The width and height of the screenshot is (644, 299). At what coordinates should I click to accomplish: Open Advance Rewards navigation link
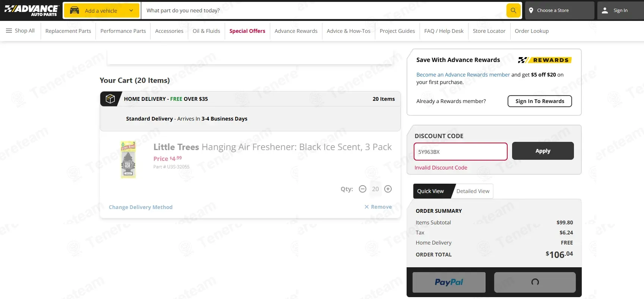tap(296, 31)
